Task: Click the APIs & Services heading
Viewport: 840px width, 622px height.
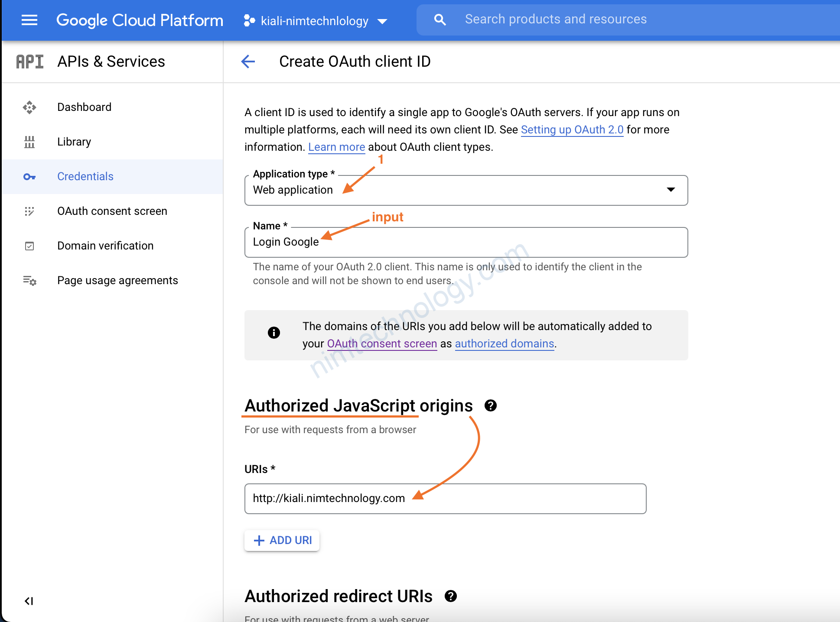Action: pos(111,62)
